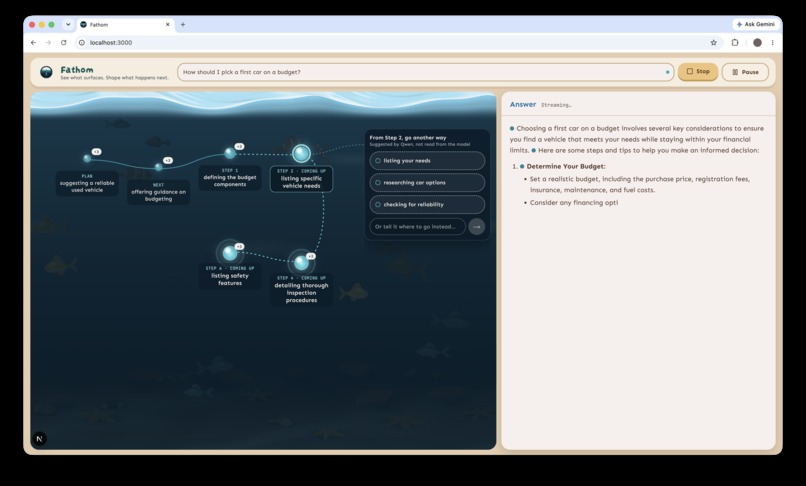Open the '+3' badge on the Step 4 node
806x486 pixels.
(x=310, y=256)
